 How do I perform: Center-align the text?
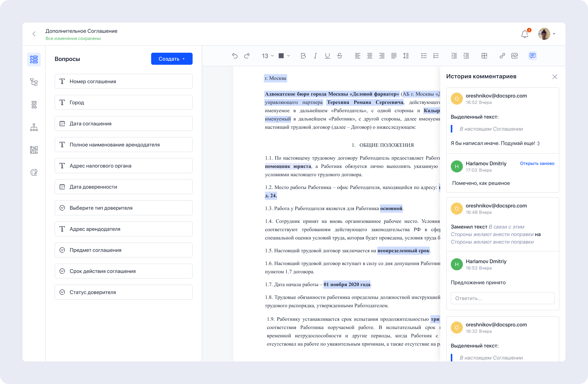click(x=370, y=56)
